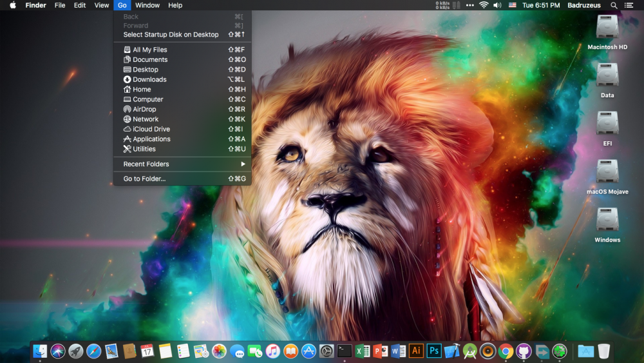Open System Preferences gear in Dock
This screenshot has width=644, height=363.
pos(327,351)
